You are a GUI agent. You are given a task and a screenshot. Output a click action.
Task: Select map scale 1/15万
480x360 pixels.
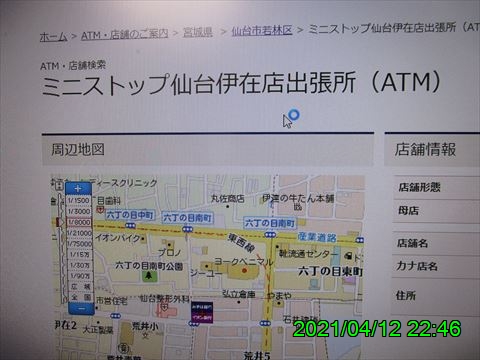click(80, 254)
